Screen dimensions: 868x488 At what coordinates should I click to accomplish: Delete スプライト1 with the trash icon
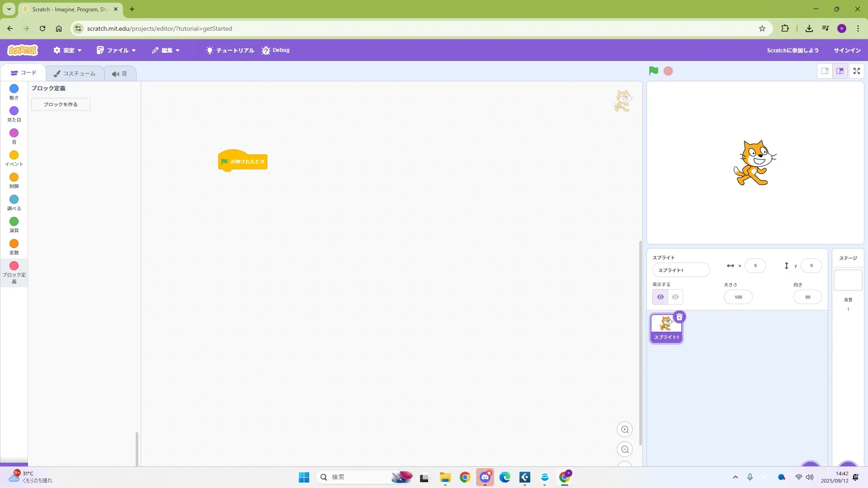[679, 317]
